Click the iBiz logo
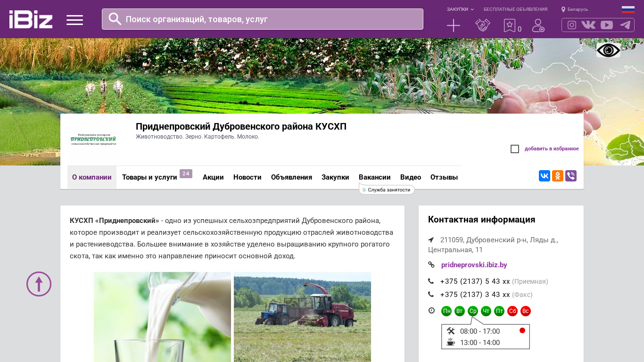644x362 pixels. [x=31, y=19]
